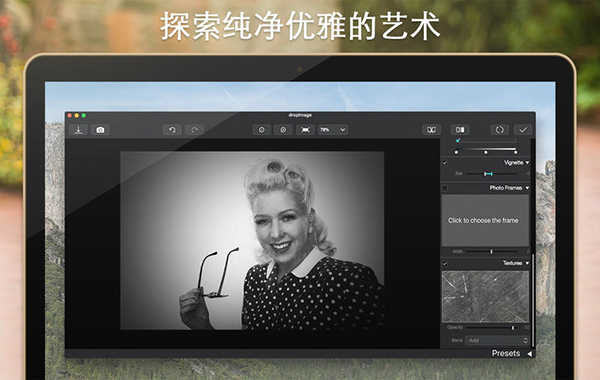
Task: Click the fit-to-screen icon
Action: click(x=305, y=130)
